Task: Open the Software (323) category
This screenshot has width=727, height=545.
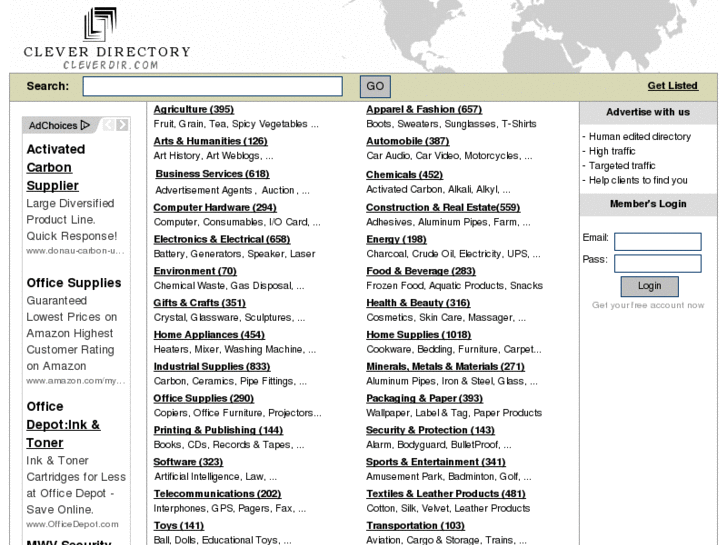Action: (188, 462)
